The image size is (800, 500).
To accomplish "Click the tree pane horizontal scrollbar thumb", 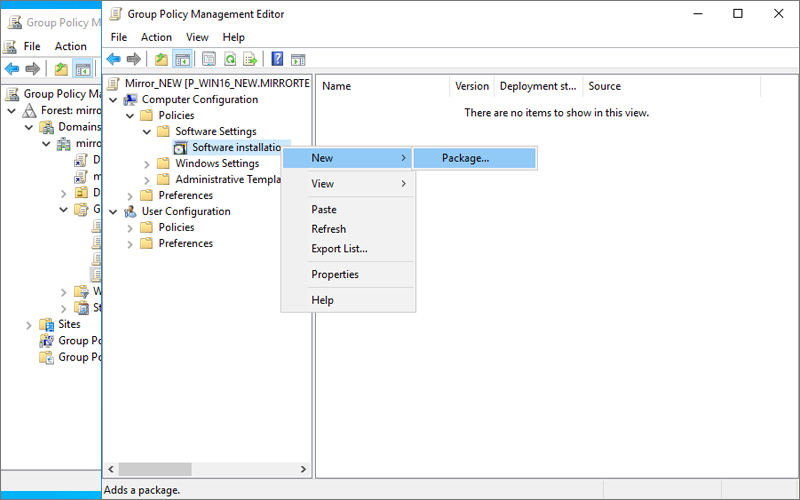I will click(x=155, y=469).
